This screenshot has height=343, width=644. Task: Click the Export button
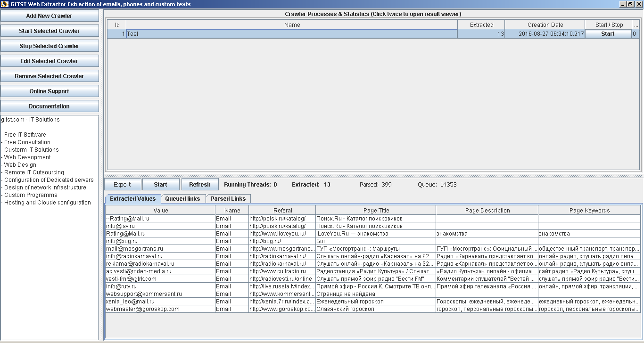pos(122,184)
